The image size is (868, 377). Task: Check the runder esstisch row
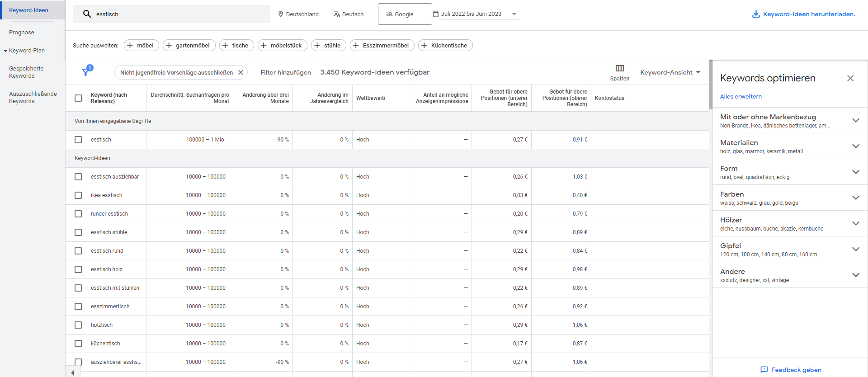click(78, 214)
